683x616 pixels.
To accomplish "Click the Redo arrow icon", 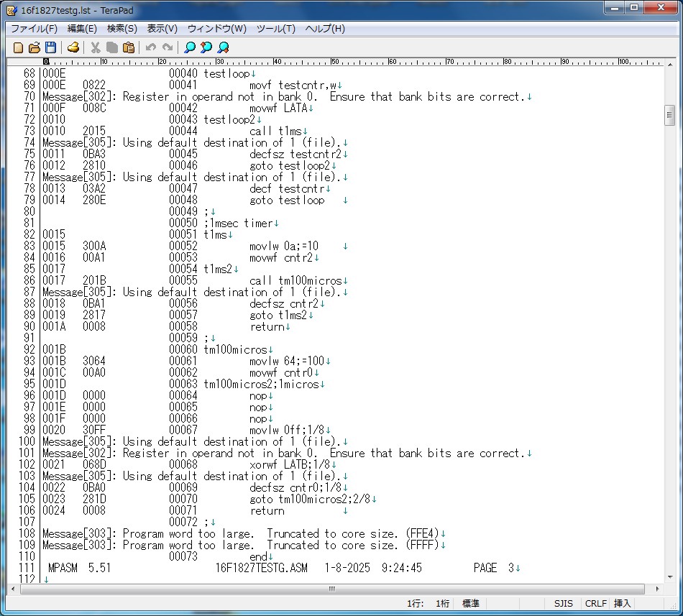I will 168,47.
